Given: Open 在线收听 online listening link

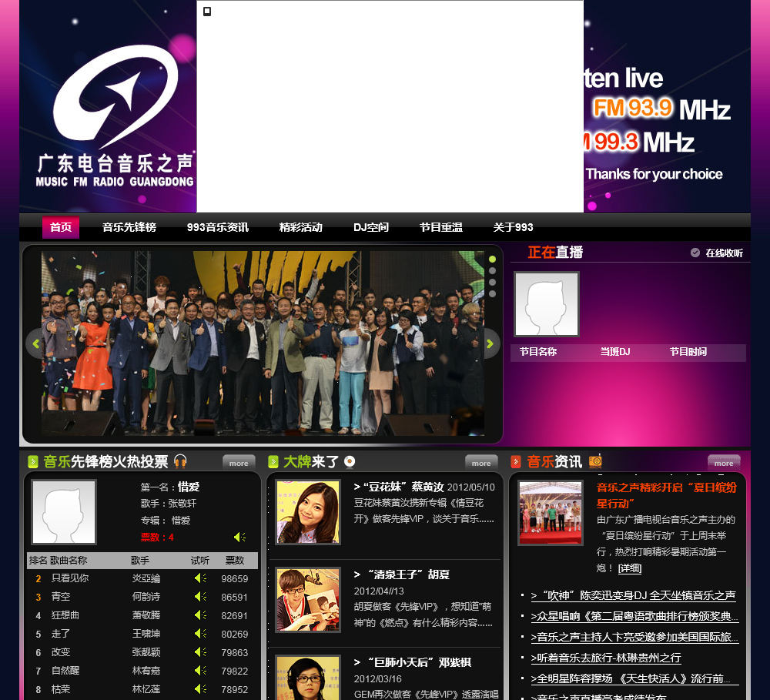Looking at the screenshot, I should coord(724,253).
